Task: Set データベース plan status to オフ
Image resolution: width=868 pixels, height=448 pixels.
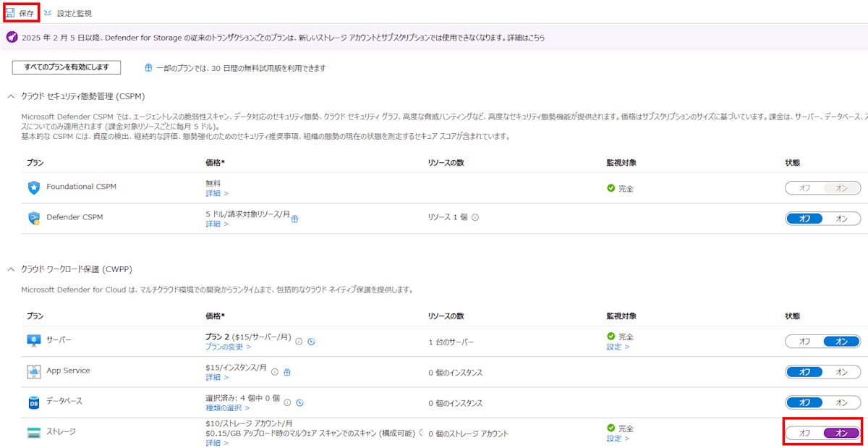Action: pyautogui.click(x=804, y=402)
